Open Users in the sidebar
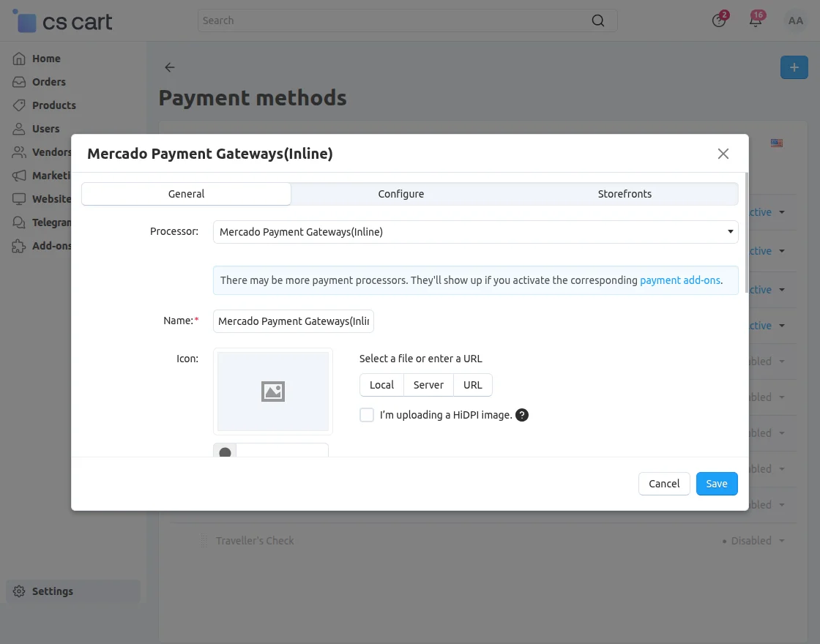 click(x=45, y=129)
